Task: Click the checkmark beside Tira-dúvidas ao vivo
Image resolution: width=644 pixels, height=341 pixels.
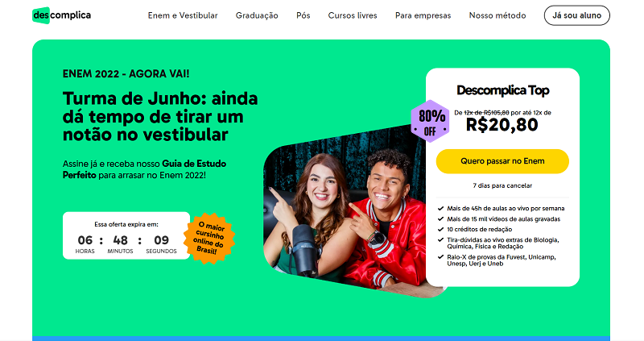Action: click(x=440, y=239)
